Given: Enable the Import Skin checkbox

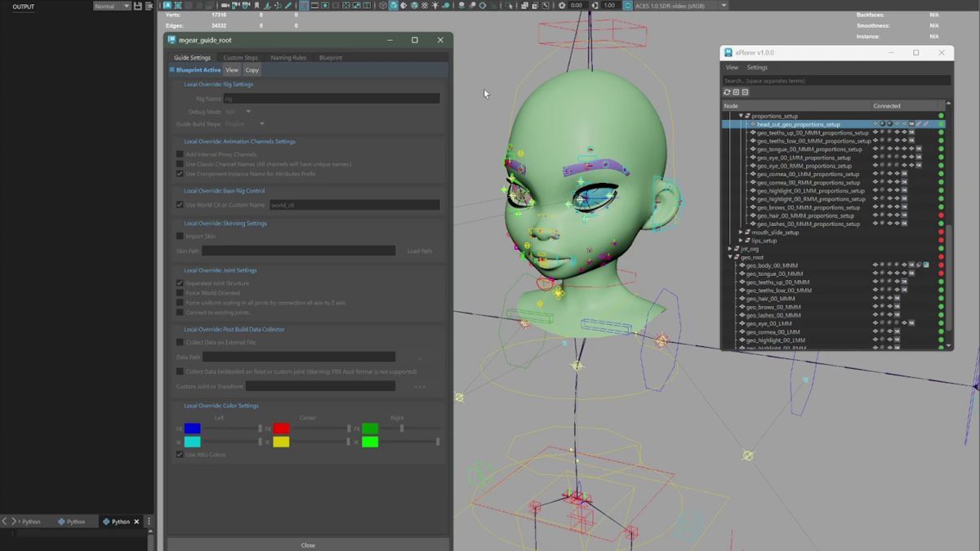Looking at the screenshot, I should tap(180, 236).
